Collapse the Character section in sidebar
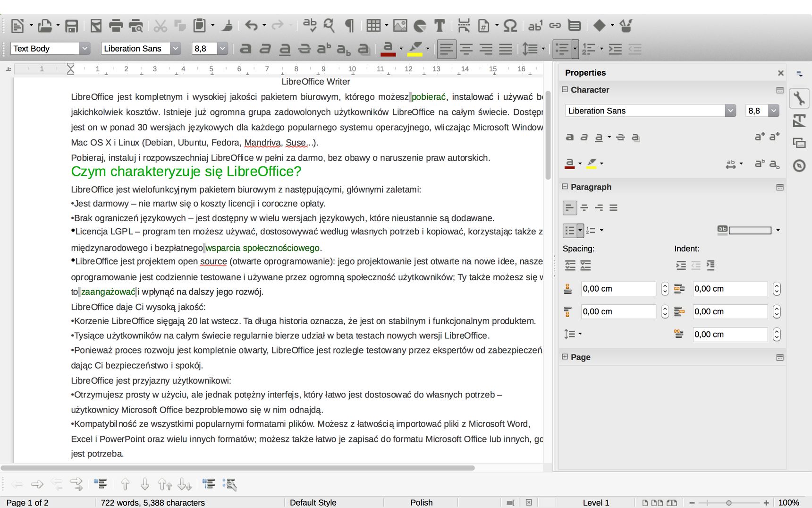This screenshot has height=508, width=812. click(565, 89)
